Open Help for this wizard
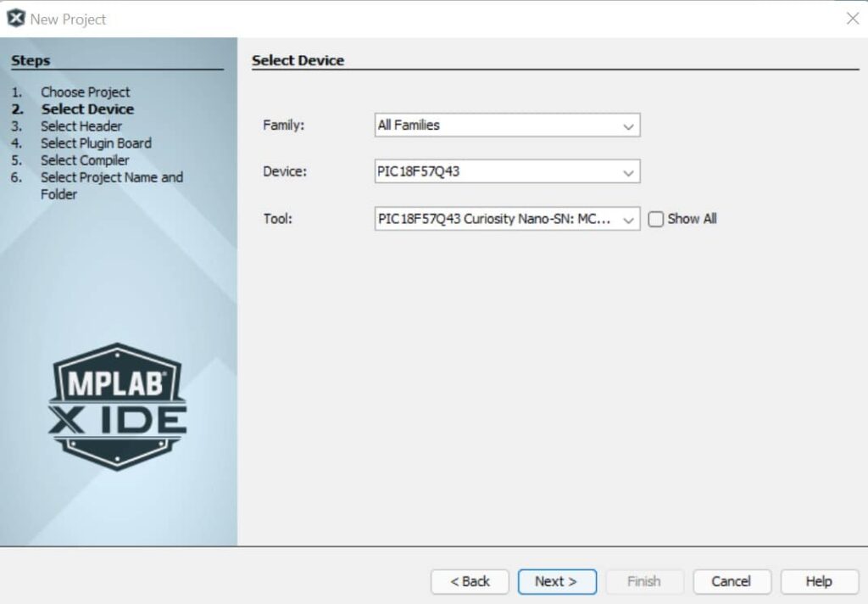Screen dimensions: 868x604 [818, 581]
